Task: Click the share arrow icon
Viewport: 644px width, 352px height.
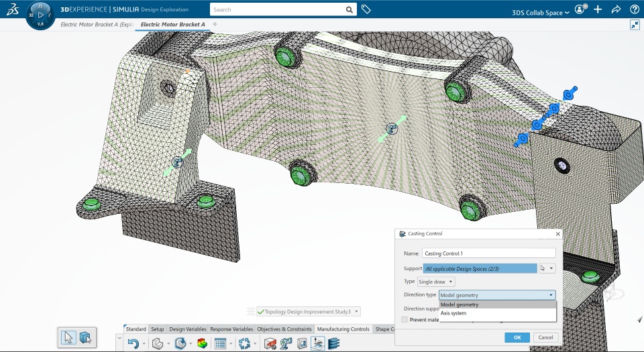Action: click(x=616, y=9)
